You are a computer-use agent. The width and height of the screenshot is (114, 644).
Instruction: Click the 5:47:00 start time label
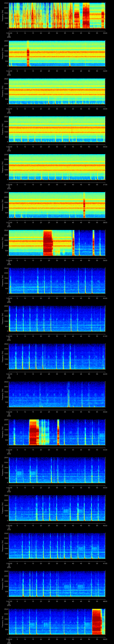click(x=9, y=601)
